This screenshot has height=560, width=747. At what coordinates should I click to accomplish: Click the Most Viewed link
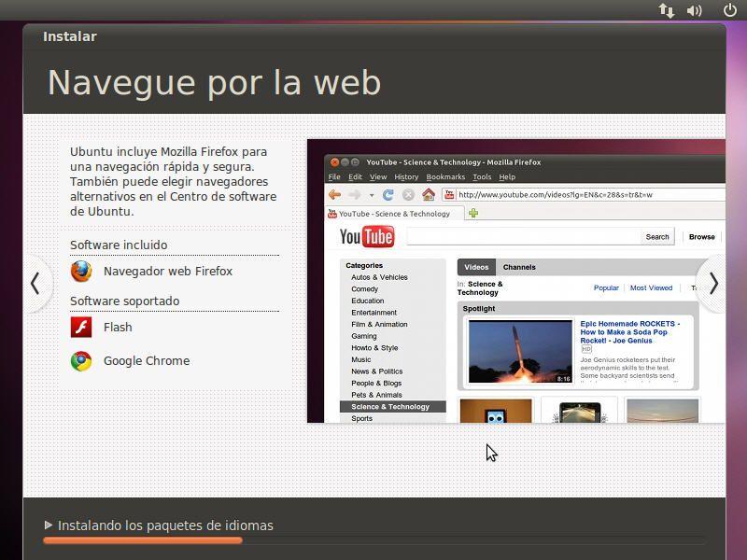pyautogui.click(x=651, y=287)
